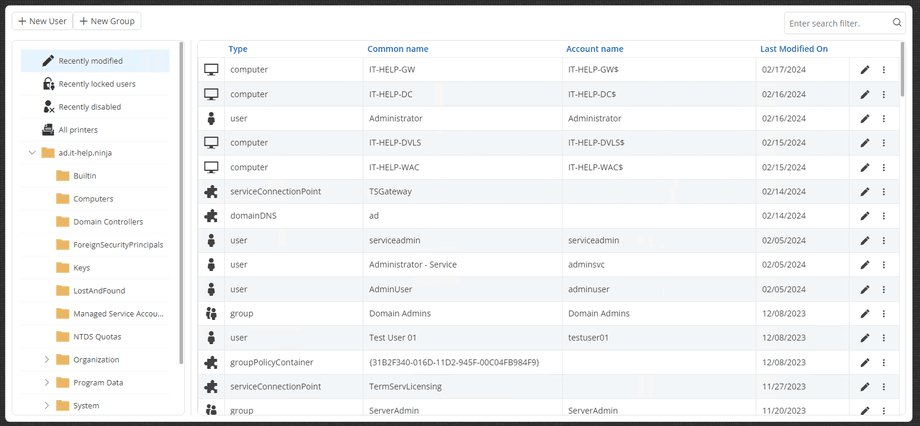Expand the Program Data folder
Screen dimensions: 920x426
47,383
